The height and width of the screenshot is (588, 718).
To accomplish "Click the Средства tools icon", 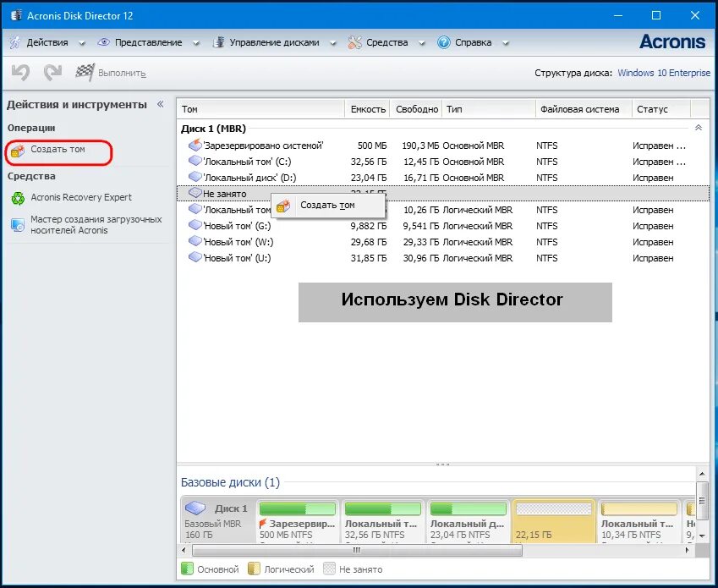I will click(354, 42).
